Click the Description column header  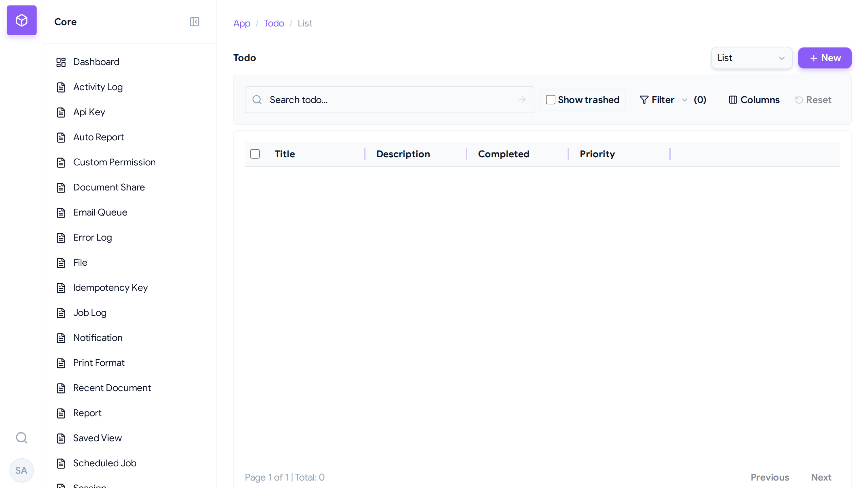tap(403, 154)
